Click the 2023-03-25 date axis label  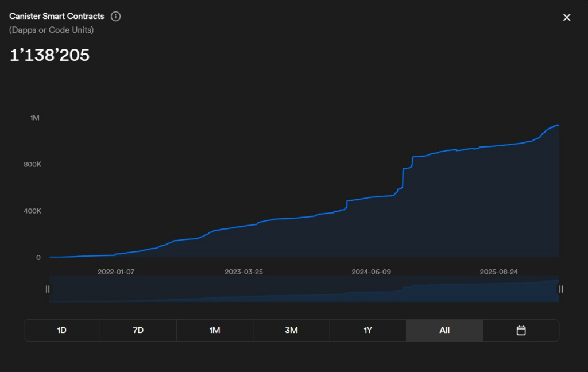pos(243,272)
